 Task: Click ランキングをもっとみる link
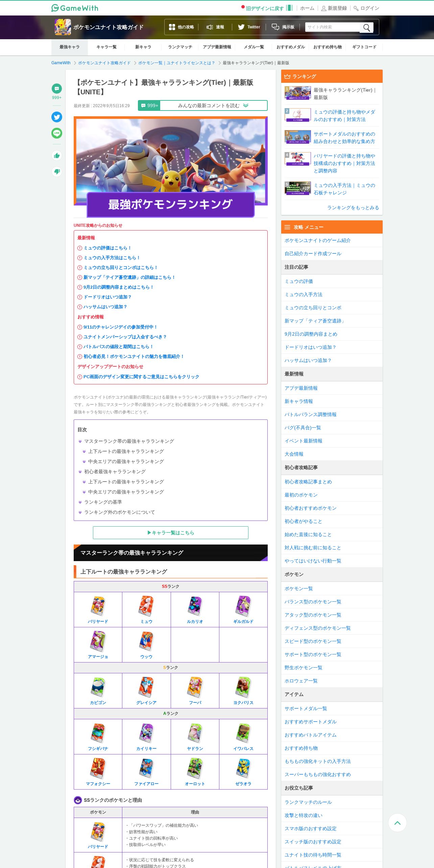(353, 208)
